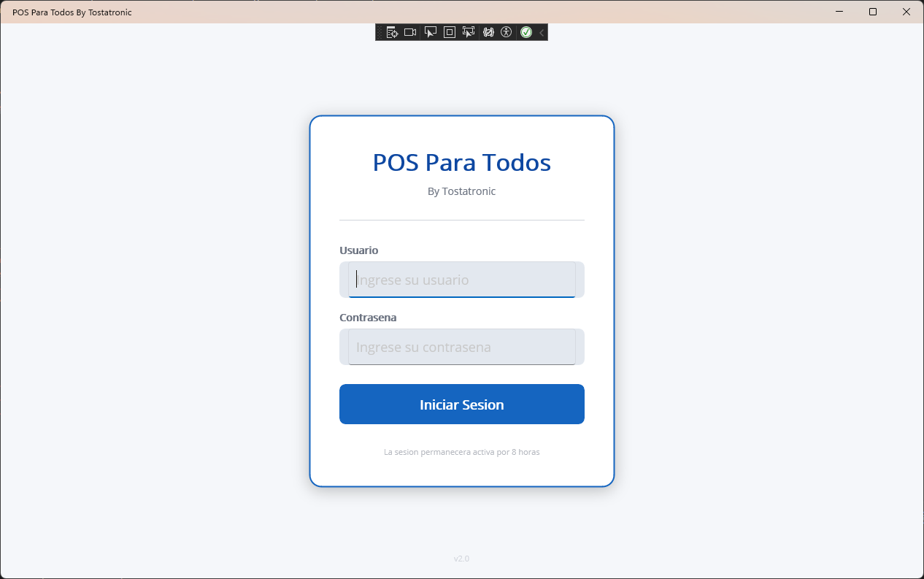Select the full-window capture icon with pointer
Viewport: 924px width, 579px height.
click(469, 32)
